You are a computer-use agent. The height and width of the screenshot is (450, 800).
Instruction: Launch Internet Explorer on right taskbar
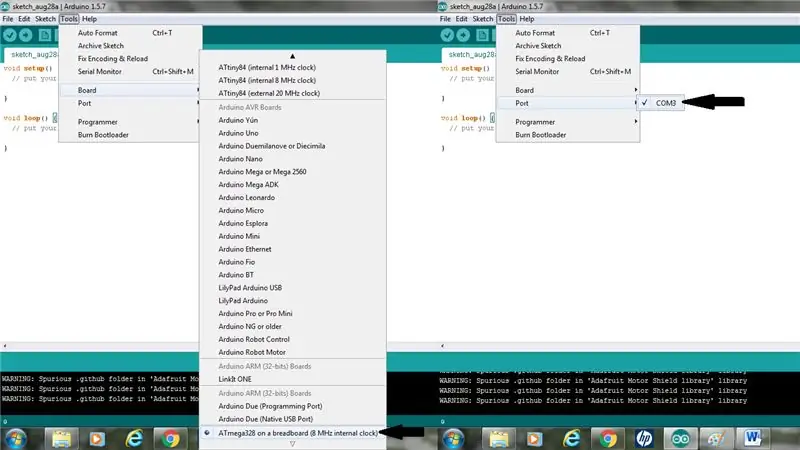click(x=571, y=439)
